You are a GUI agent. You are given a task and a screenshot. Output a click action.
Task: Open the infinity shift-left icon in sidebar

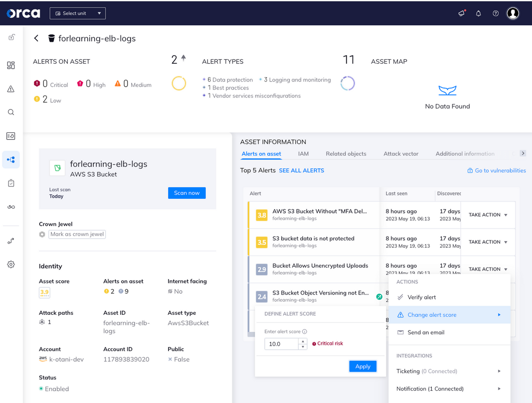click(11, 207)
